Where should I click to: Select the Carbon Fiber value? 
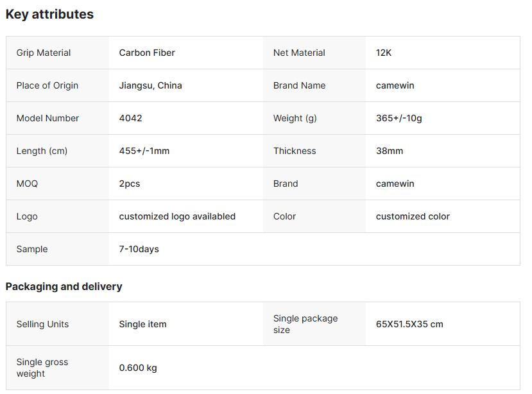[147, 53]
